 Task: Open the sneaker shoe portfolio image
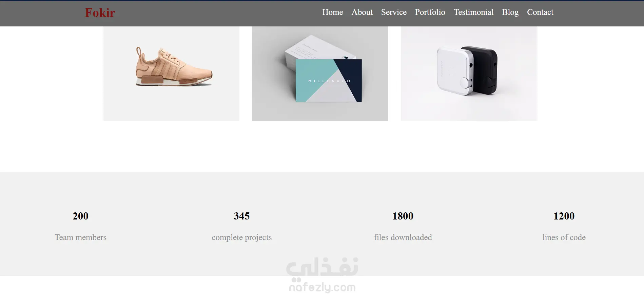[171, 73]
